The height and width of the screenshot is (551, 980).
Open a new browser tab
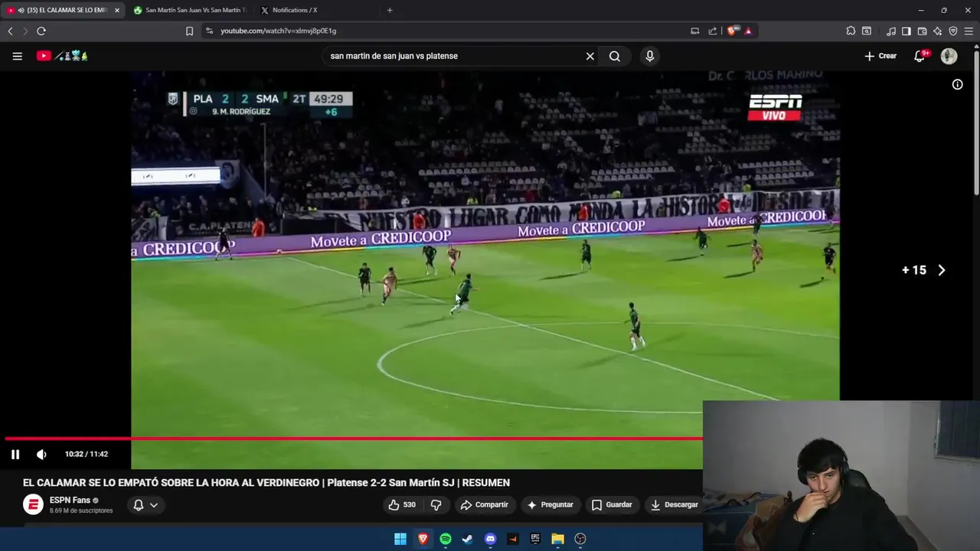coord(390,10)
